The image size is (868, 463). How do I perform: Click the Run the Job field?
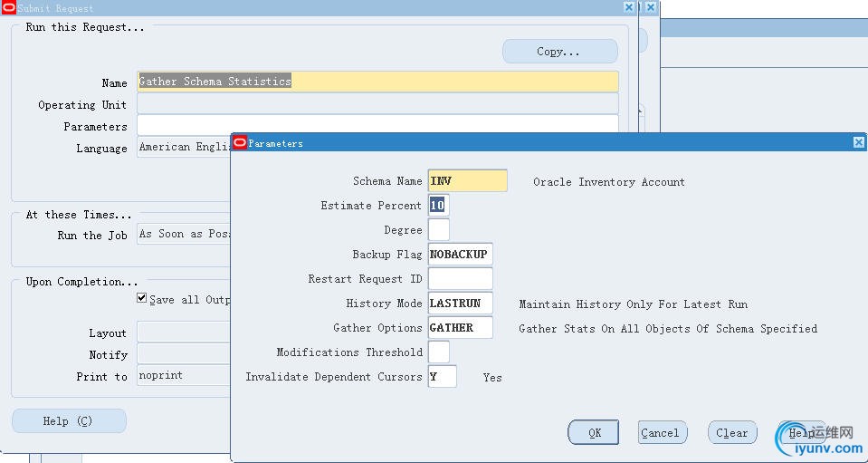click(184, 234)
